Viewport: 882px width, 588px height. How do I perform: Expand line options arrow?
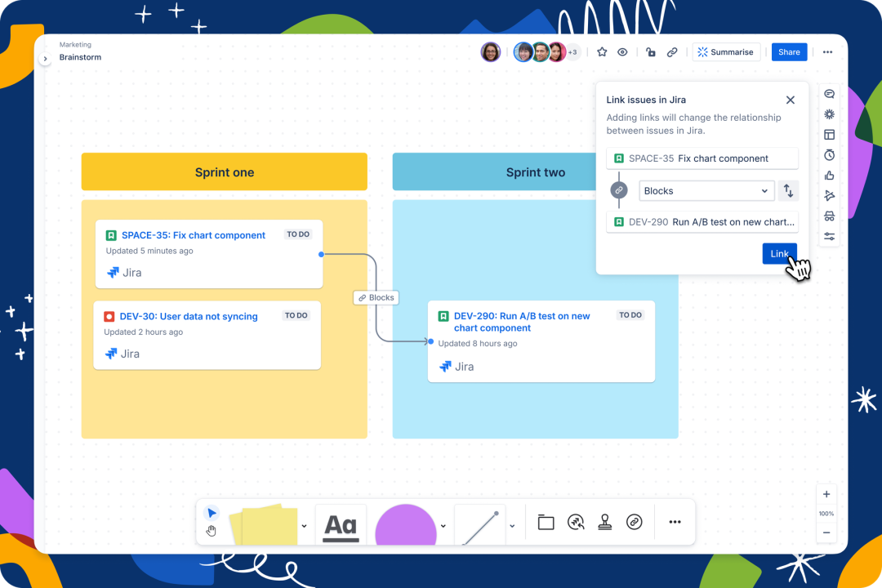[x=512, y=526]
